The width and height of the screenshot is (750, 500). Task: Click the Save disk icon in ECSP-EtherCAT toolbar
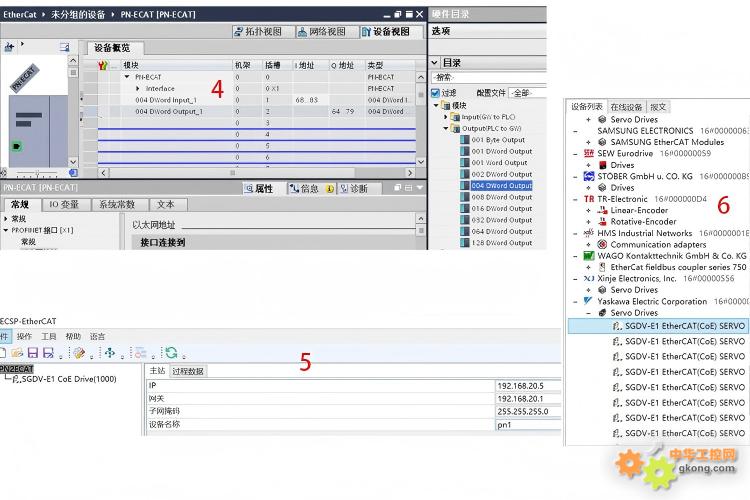point(33,353)
